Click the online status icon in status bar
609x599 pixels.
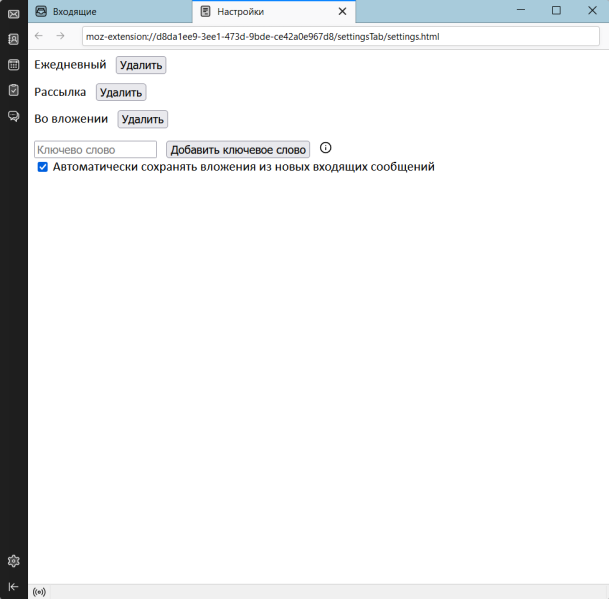(x=39, y=592)
